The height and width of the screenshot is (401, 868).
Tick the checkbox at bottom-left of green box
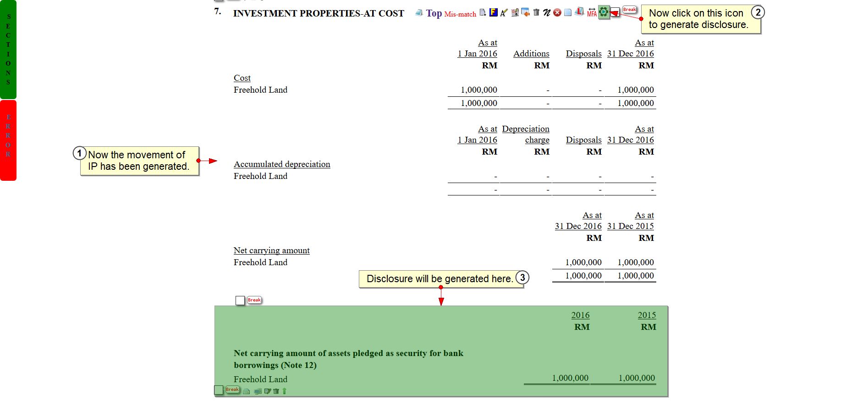[219, 390]
